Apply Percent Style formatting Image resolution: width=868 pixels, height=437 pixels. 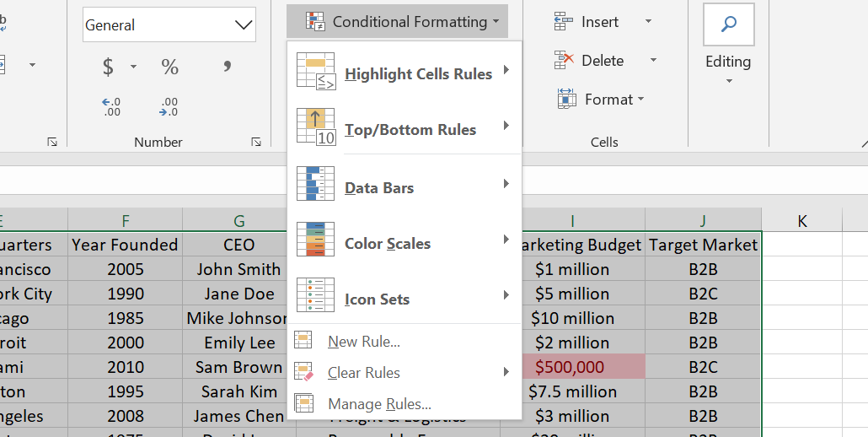click(x=169, y=67)
